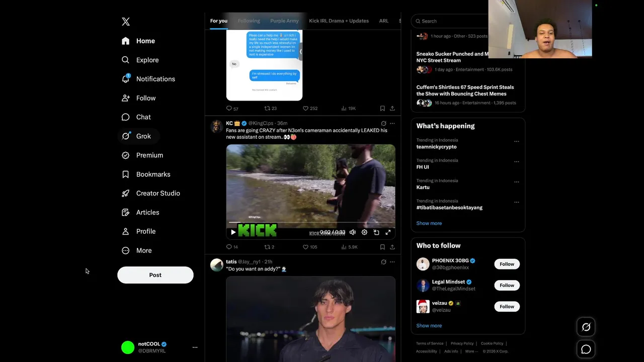
Task: Open Kick IRL Drama + Updates tab
Action: tap(339, 21)
